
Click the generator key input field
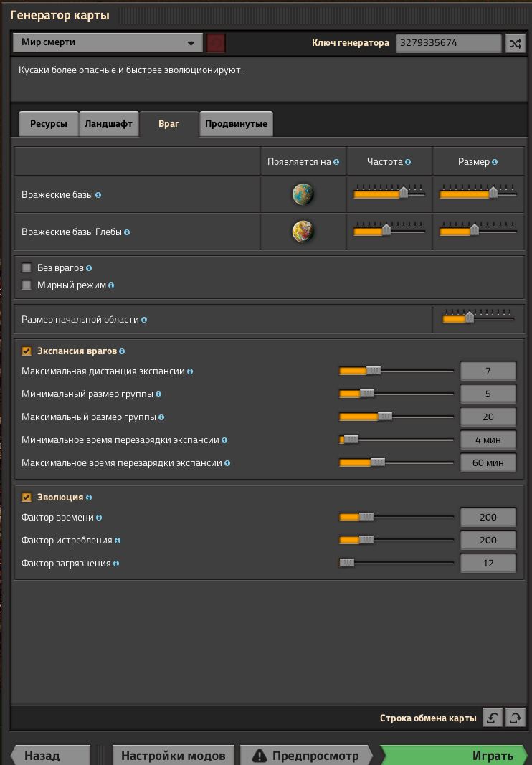click(449, 43)
